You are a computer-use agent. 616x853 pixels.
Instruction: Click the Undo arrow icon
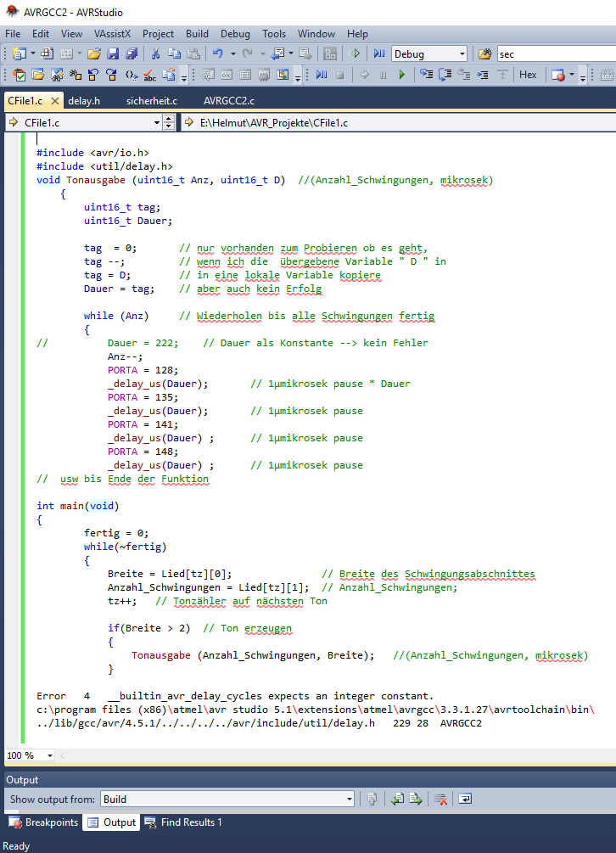coord(218,53)
